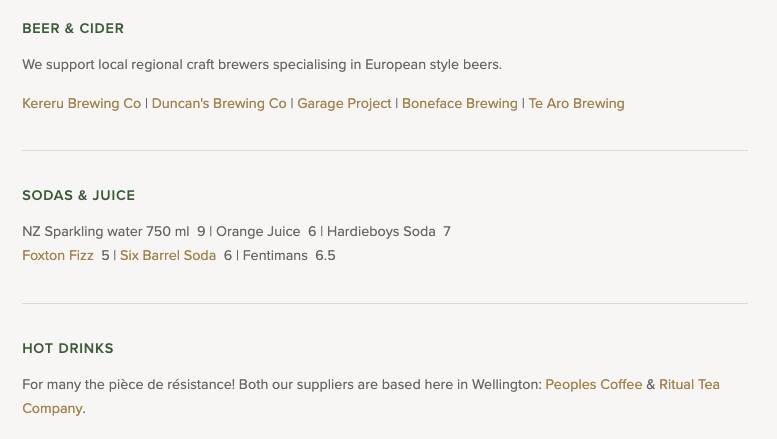This screenshot has width=777, height=439.
Task: Visit the Duncan's Brewing Co link
Action: point(219,103)
